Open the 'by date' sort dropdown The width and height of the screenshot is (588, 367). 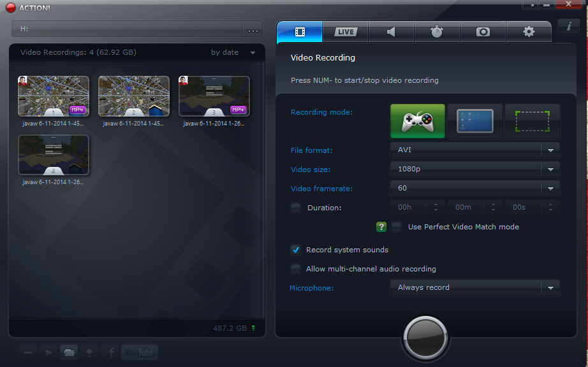pyautogui.click(x=233, y=52)
